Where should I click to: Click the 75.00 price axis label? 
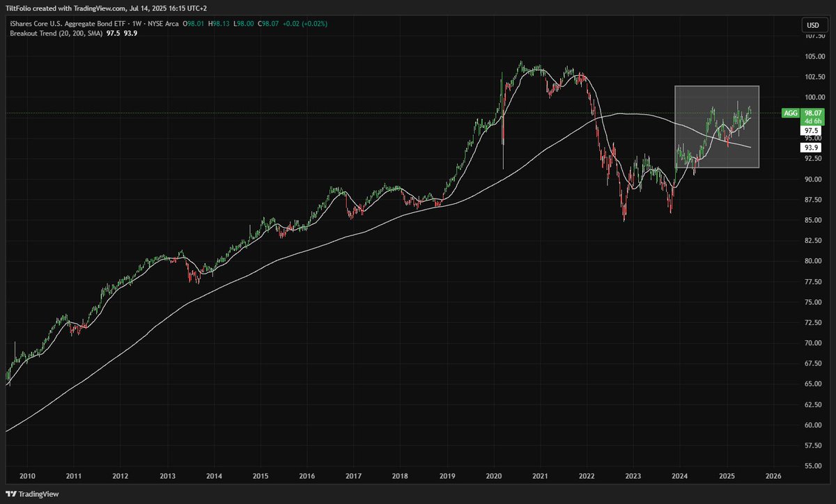pos(813,302)
